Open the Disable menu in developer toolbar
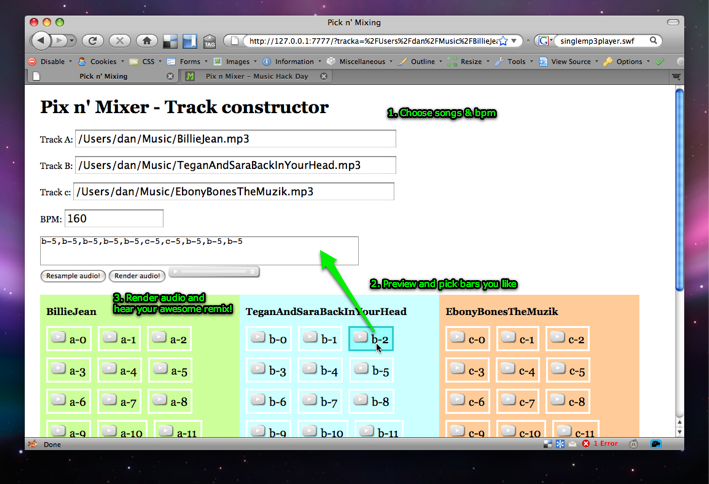This screenshot has width=709, height=484. (50, 61)
